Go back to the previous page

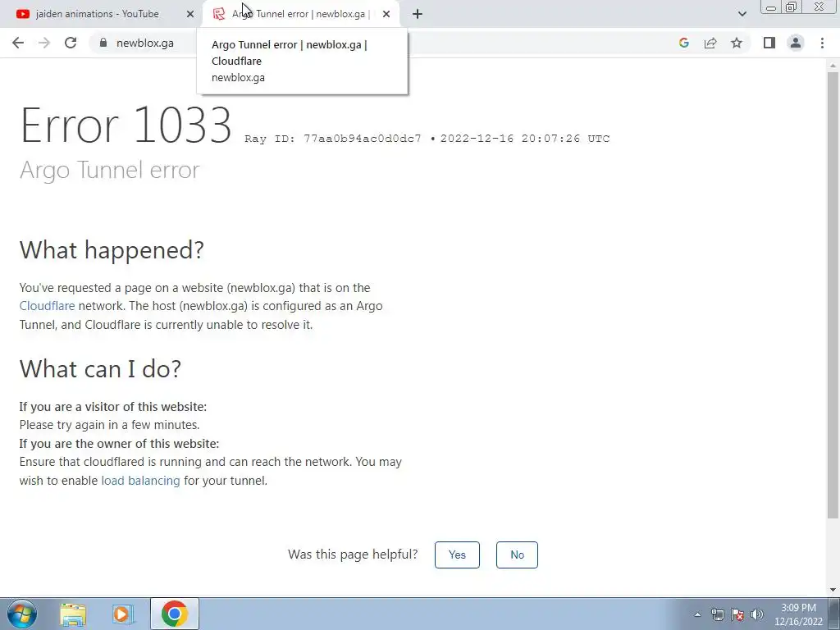pyautogui.click(x=18, y=43)
